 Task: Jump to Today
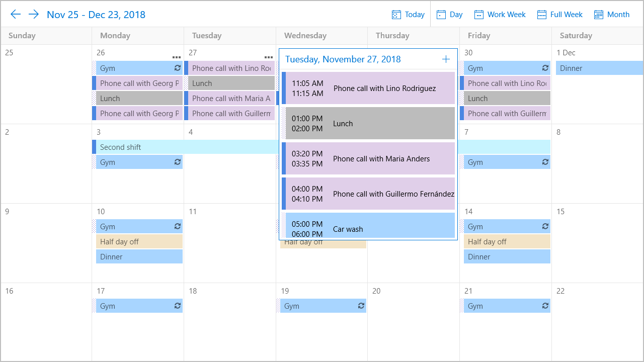point(408,15)
